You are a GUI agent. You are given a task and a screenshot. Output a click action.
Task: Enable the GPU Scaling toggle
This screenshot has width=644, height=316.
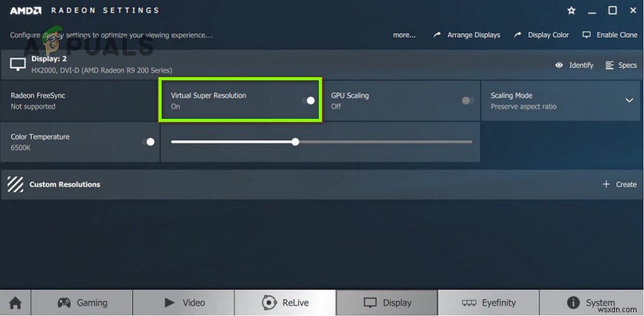point(468,100)
